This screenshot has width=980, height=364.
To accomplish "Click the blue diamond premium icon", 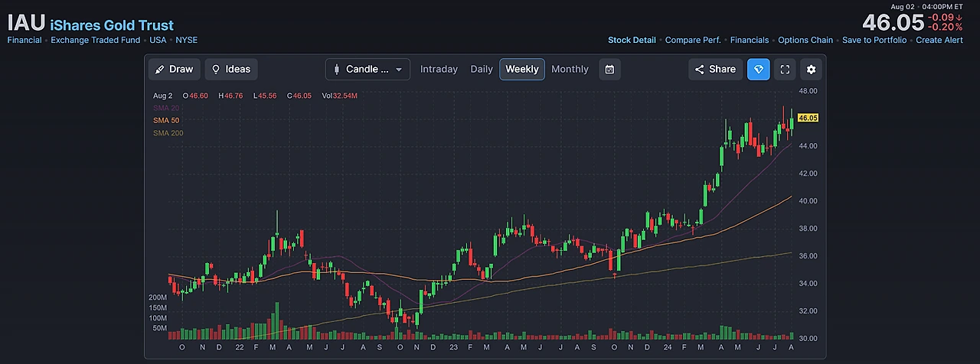I will [x=759, y=69].
